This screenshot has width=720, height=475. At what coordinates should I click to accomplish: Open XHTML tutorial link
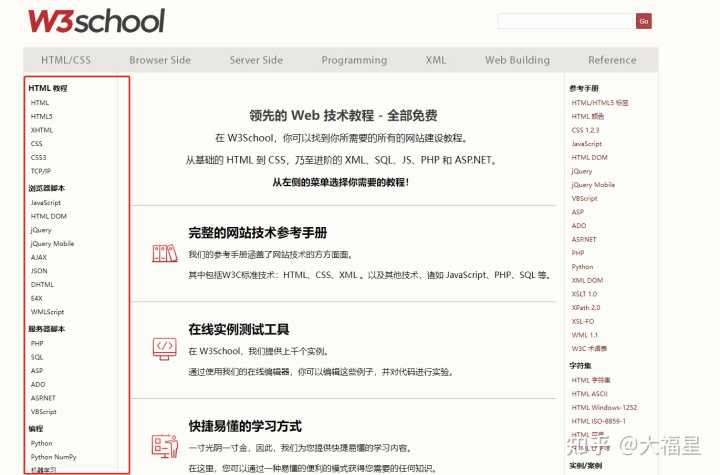coord(42,130)
